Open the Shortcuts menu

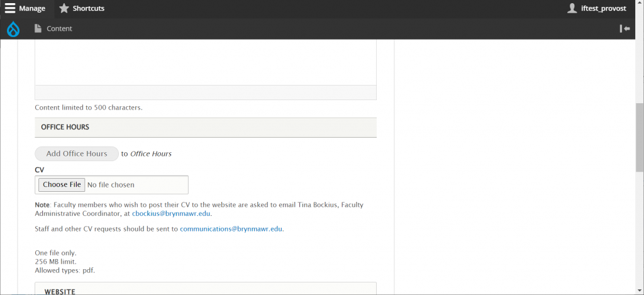(81, 8)
